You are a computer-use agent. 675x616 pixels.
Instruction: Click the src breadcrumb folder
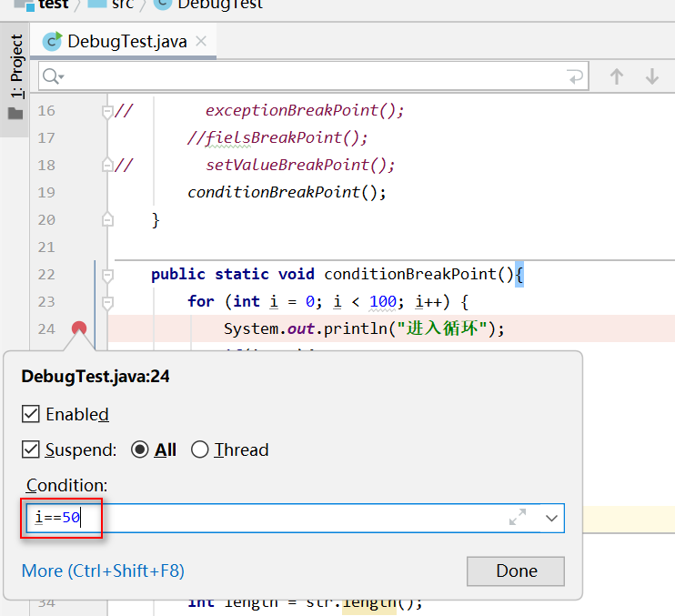(x=112, y=5)
